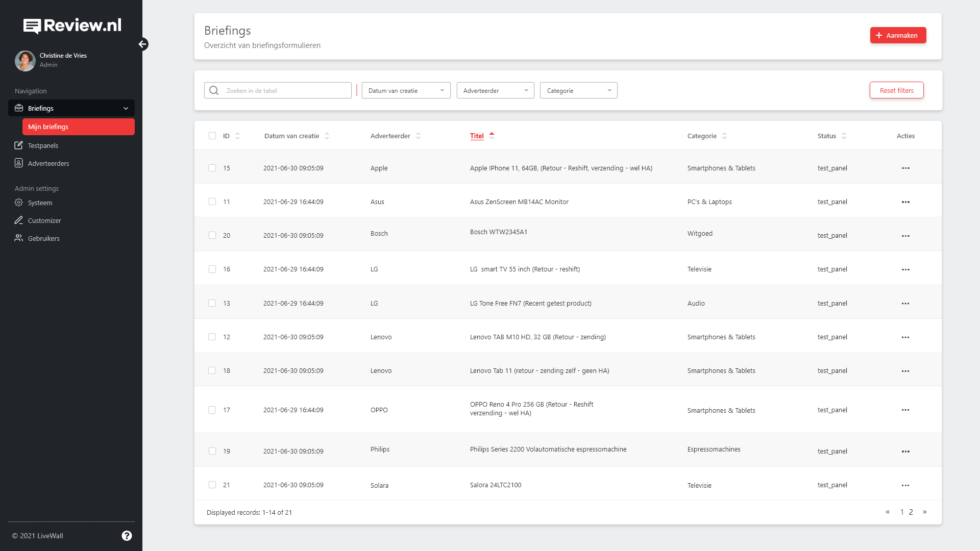Viewport: 980px width, 551px height.
Task: Tick checkbox for briefing ID 18
Action: click(x=212, y=370)
